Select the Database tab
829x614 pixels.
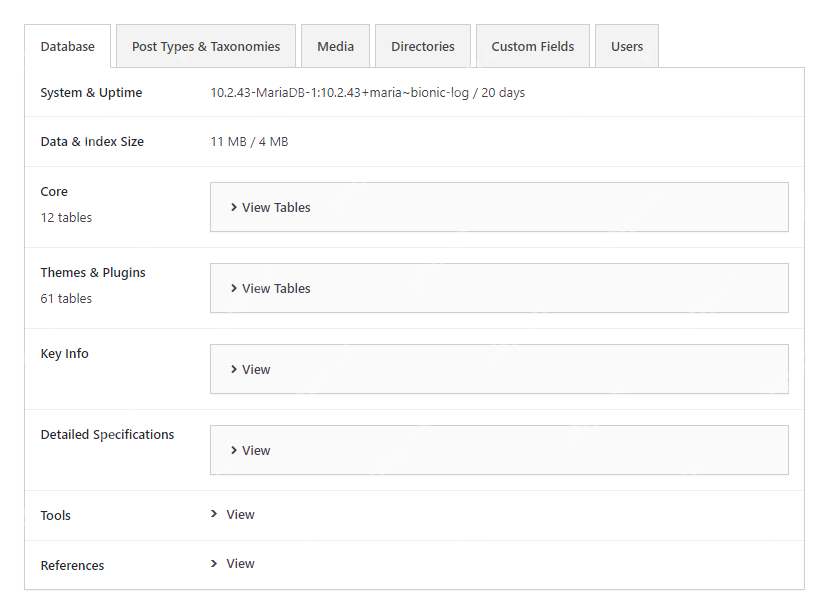click(x=67, y=46)
